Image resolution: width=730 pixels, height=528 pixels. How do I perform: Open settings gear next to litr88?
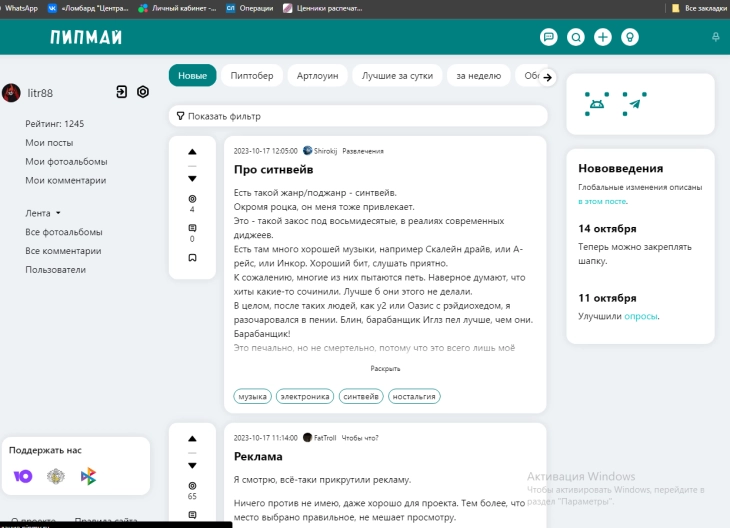pos(143,92)
